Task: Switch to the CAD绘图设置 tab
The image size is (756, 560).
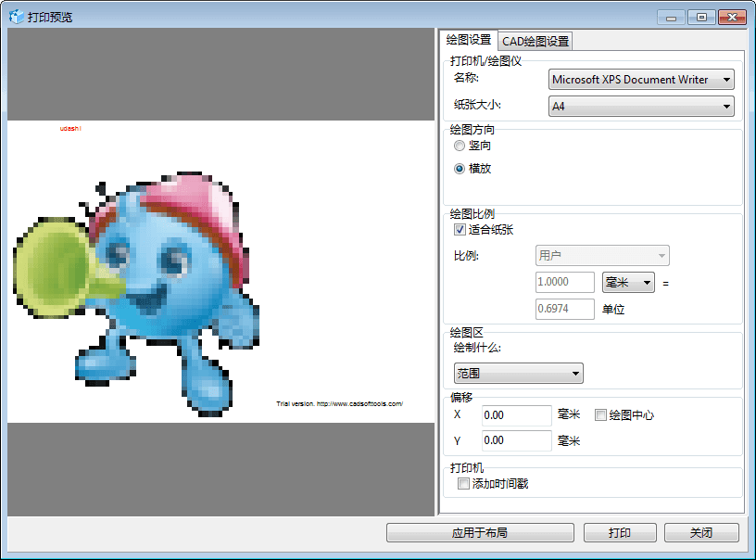Action: coord(535,41)
